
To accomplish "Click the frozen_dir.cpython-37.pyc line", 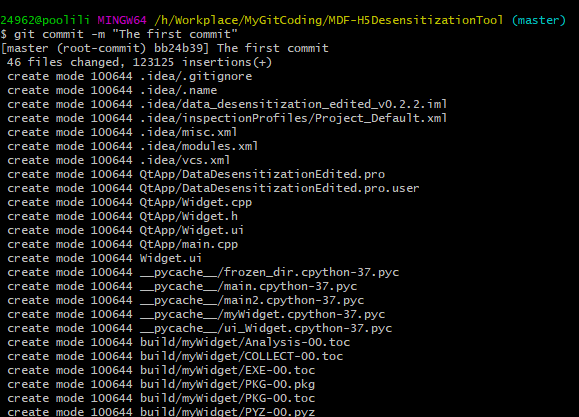I will click(x=203, y=273).
